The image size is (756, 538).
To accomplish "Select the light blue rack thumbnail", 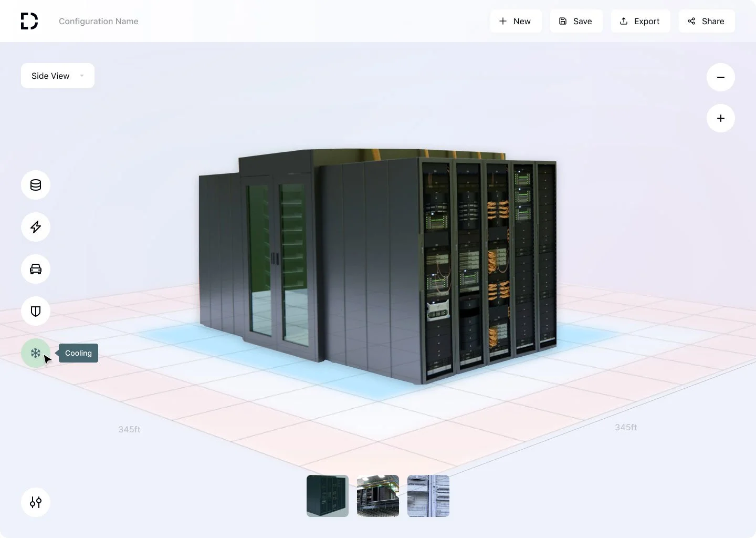I will pos(428,496).
